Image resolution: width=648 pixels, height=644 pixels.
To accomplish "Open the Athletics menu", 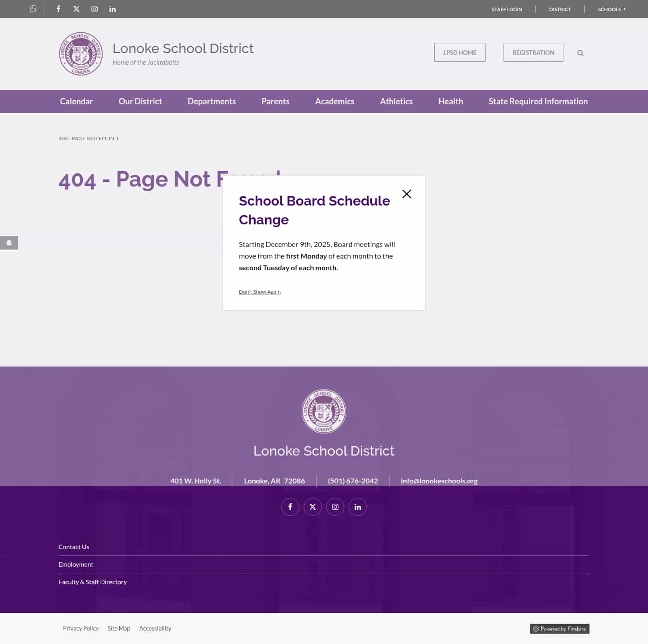I will 396,101.
